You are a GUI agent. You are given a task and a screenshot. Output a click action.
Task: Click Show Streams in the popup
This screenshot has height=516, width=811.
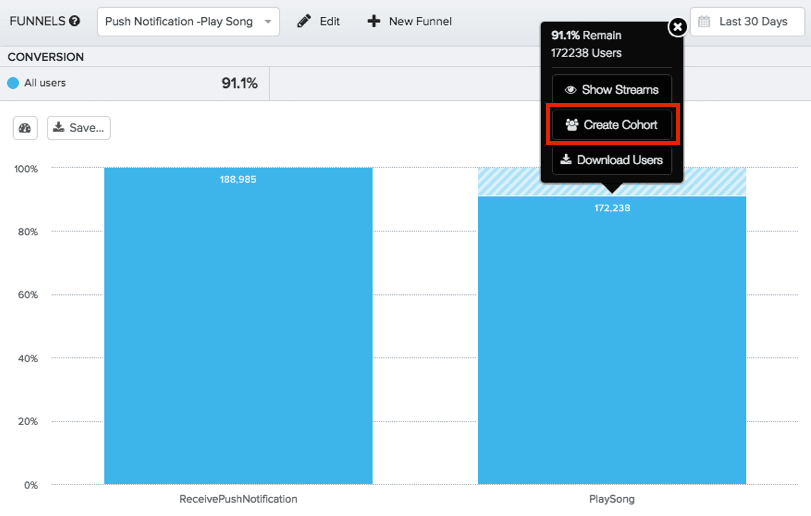[x=611, y=90]
